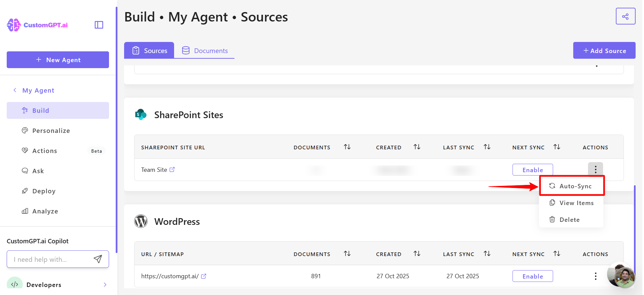Viewport: 644px width, 295px height.
Task: Enable next sync for customgpt.ai sitemap
Action: [x=532, y=276]
